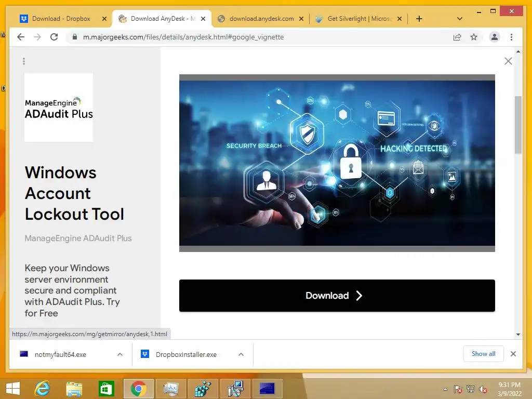532x399 pixels.
Task: Open the clock showing 9:31 PM
Action: [509, 389]
